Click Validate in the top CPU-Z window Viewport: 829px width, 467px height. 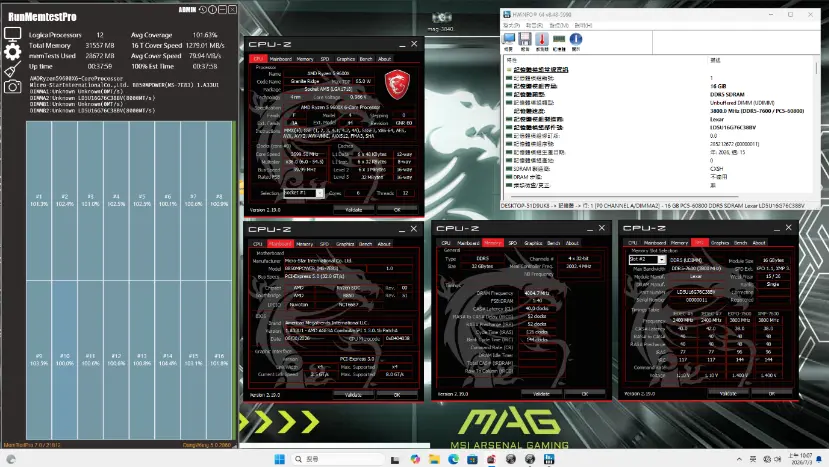354,210
